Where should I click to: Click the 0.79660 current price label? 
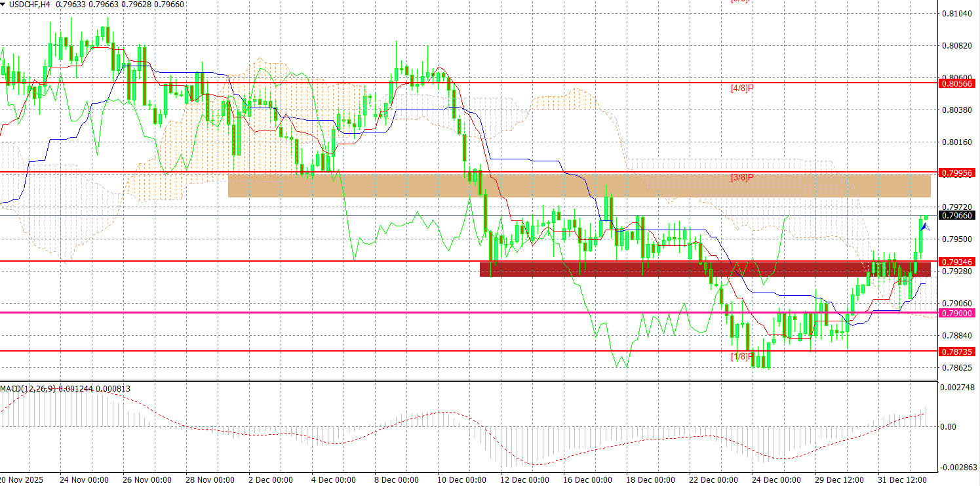point(957,215)
